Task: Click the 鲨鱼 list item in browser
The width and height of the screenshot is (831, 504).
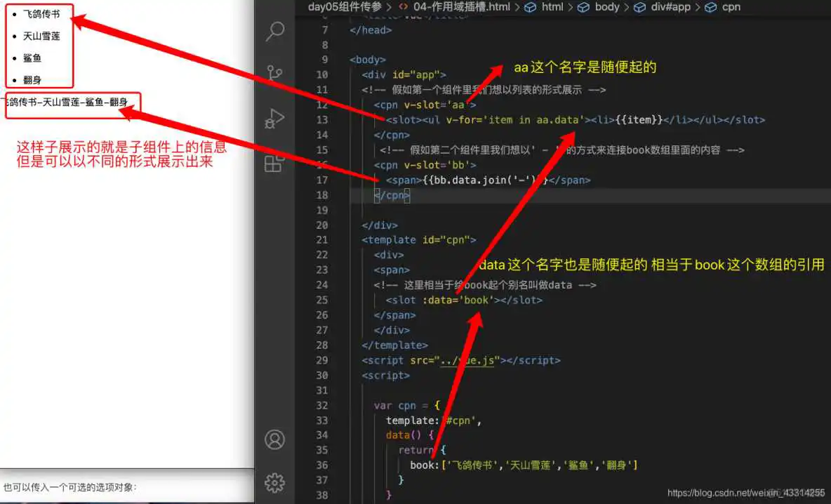Action: pos(32,58)
